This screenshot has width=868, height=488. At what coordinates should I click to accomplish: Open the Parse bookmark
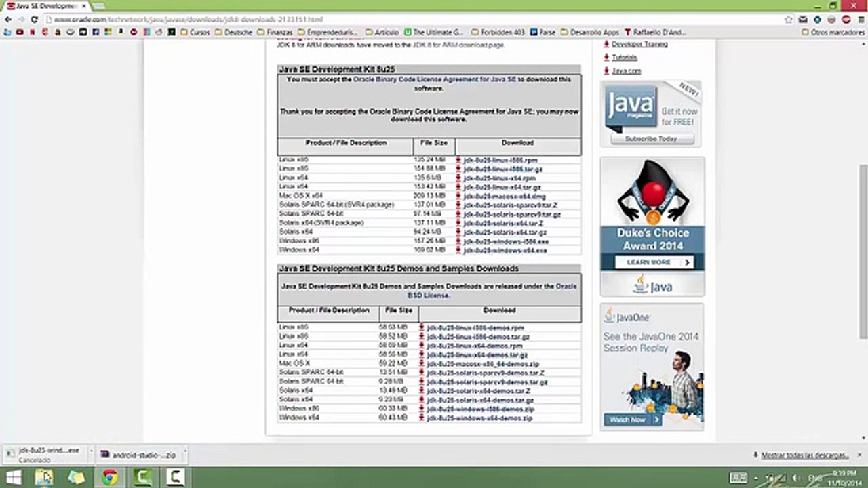click(543, 32)
